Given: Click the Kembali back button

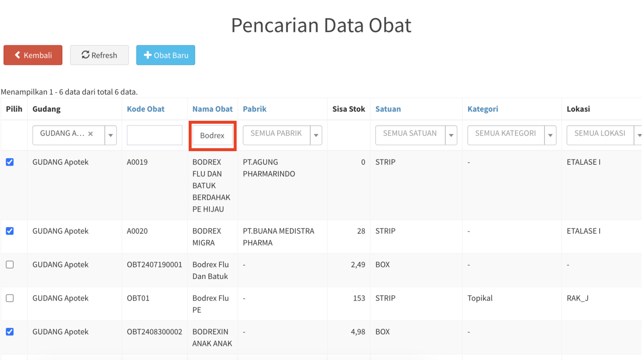Looking at the screenshot, I should coord(33,55).
